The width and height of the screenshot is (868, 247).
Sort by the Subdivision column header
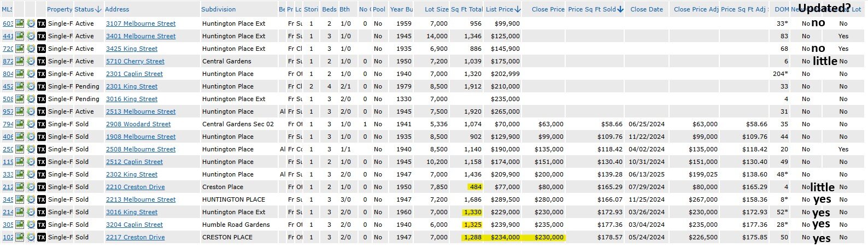218,9
